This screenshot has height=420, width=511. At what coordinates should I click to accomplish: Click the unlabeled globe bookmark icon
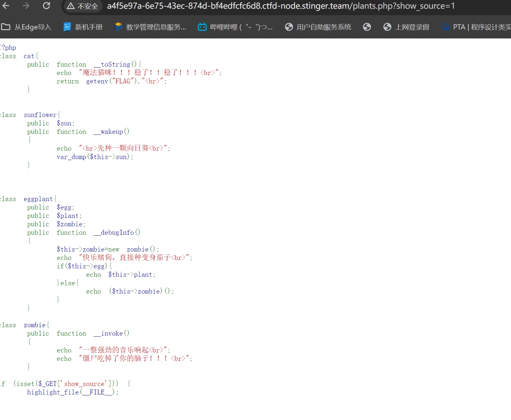(367, 27)
